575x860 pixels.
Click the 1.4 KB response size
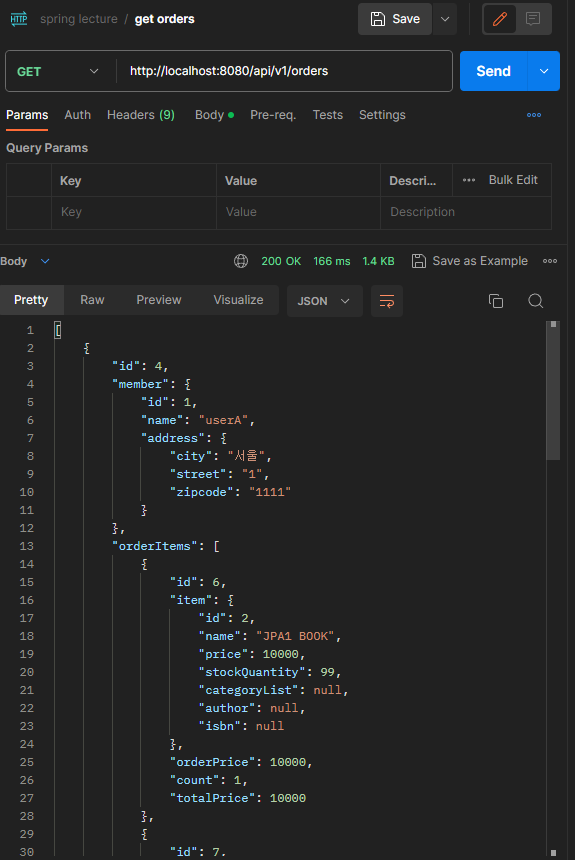point(378,261)
